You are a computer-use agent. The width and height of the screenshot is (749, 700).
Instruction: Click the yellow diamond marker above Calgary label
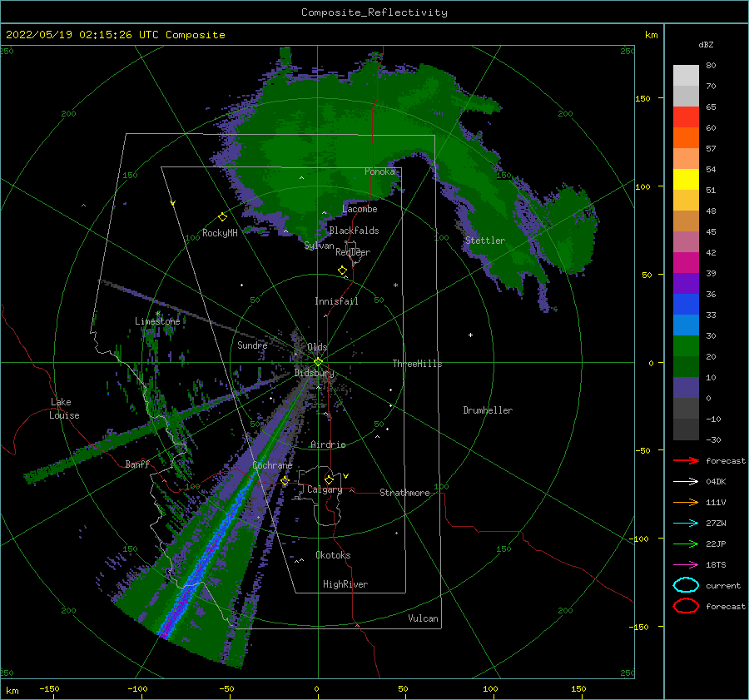coord(329,479)
